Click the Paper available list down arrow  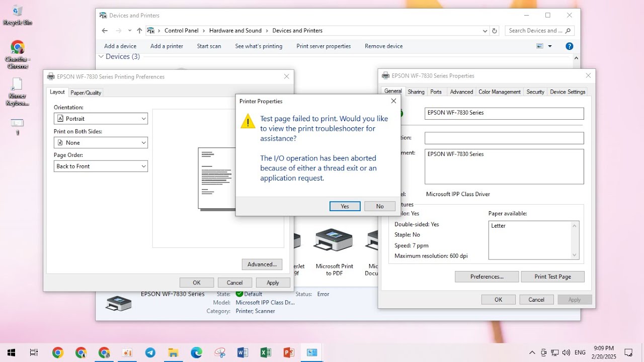[x=575, y=255]
